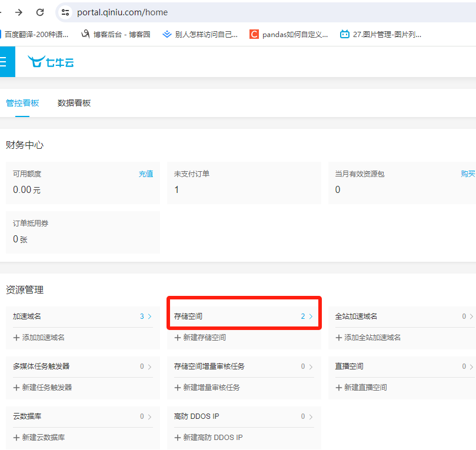
Task: Click 新建云数据库 button
Action: pos(39,438)
